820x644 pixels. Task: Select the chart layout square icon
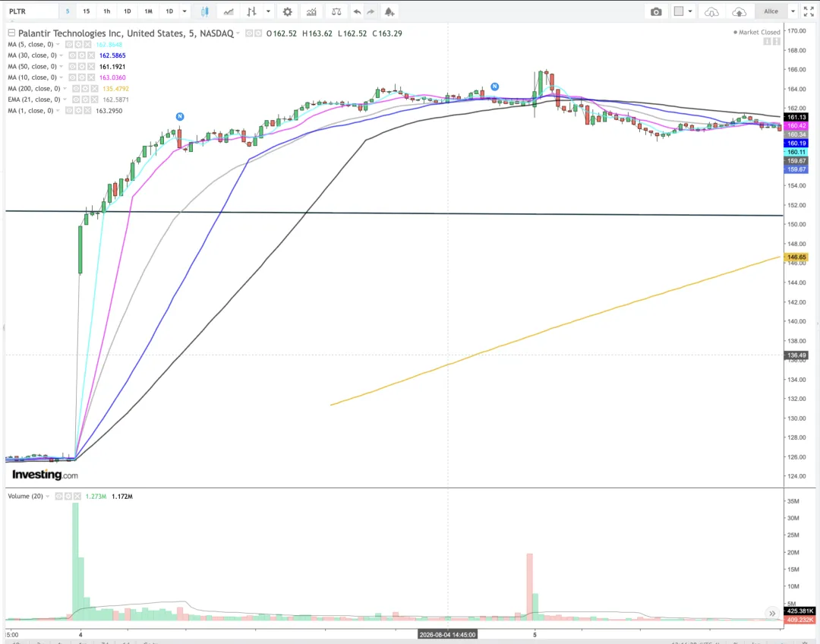[x=678, y=11]
